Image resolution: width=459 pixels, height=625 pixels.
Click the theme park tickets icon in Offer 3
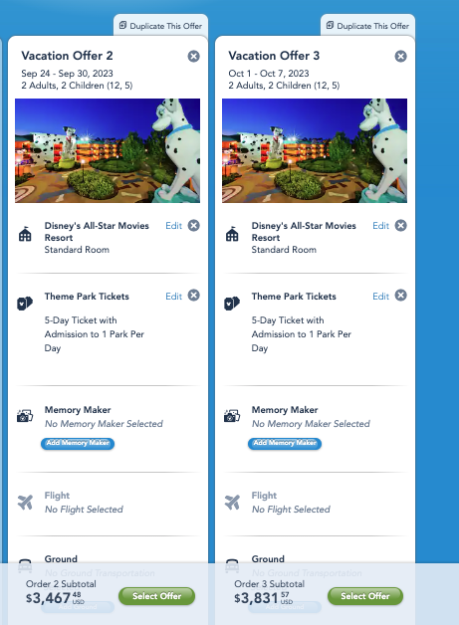232,303
